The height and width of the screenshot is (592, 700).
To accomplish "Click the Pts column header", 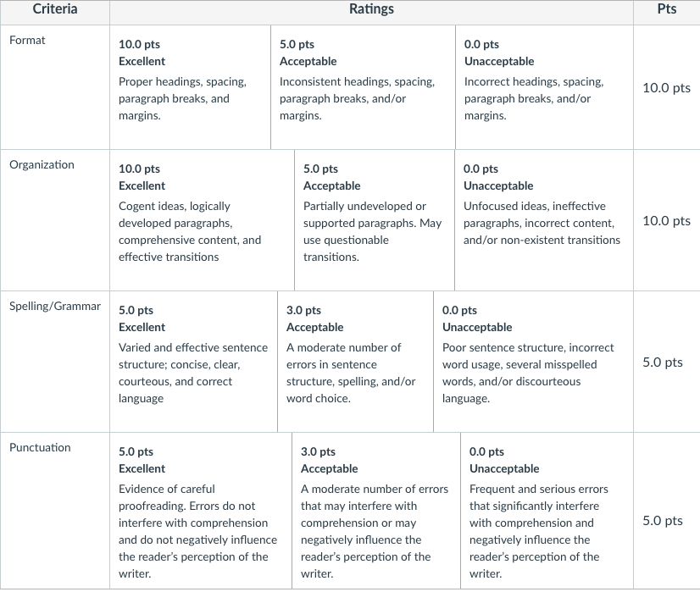I will coord(666,9).
